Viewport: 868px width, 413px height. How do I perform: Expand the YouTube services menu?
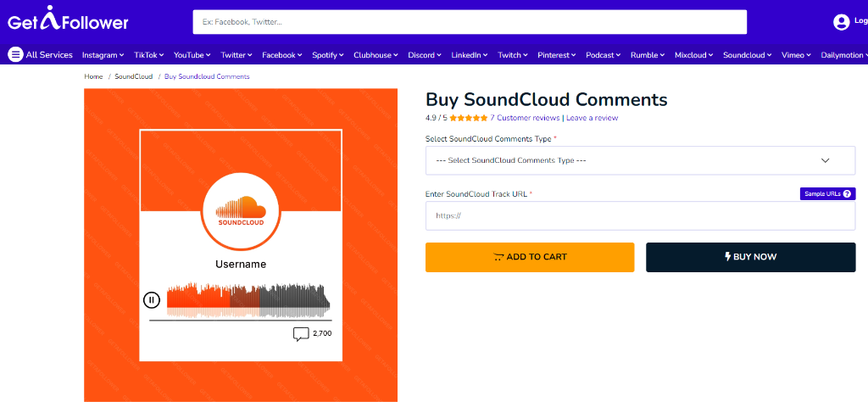coord(192,55)
